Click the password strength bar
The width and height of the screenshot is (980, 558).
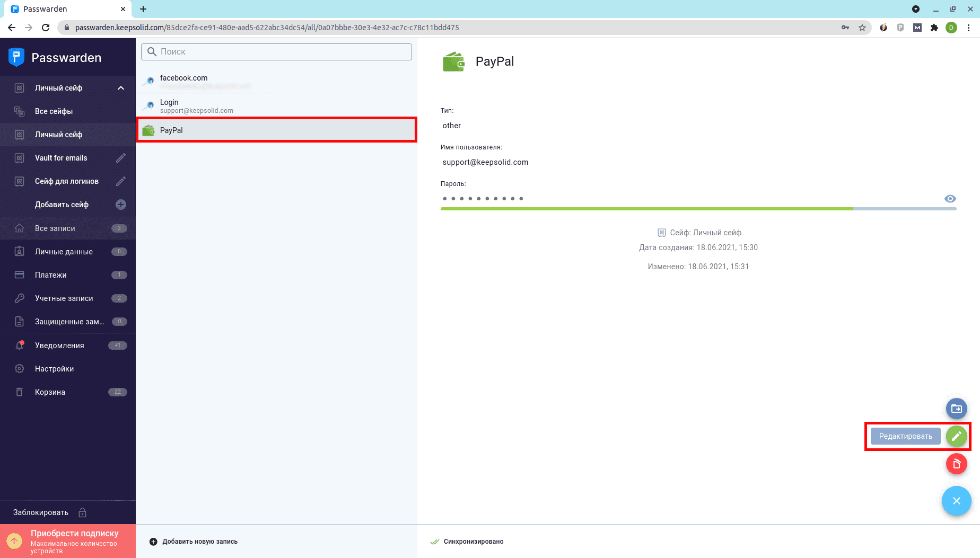pyautogui.click(x=698, y=209)
